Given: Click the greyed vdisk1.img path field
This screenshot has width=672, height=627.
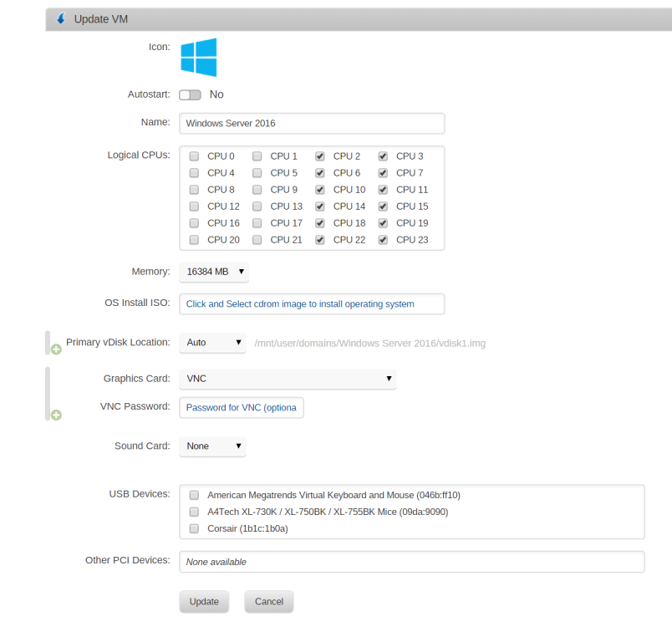Looking at the screenshot, I should pos(370,344).
